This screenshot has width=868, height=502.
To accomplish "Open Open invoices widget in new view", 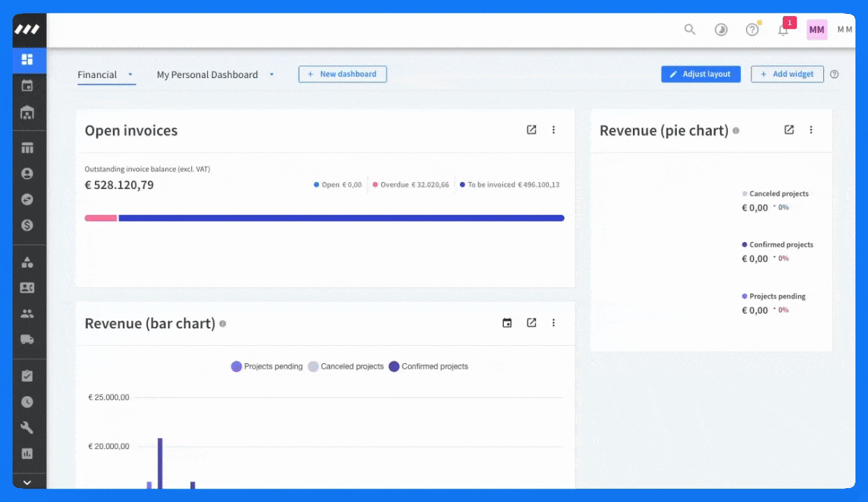I will [x=532, y=130].
